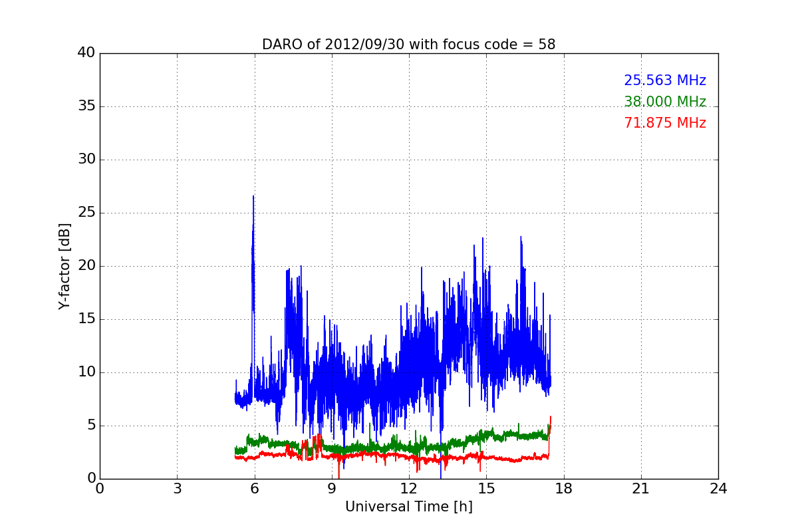Click the y-axis tick label 20
Viewport: 798px width, 532px height.
(x=86, y=266)
